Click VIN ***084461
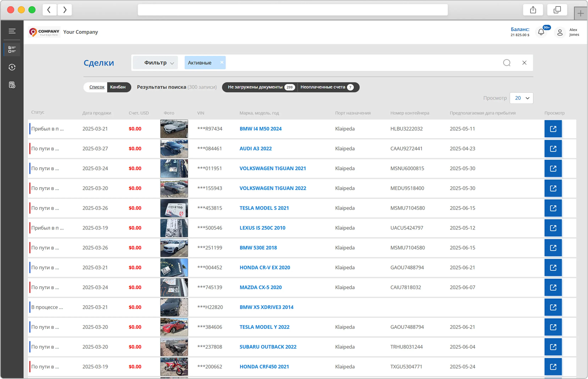588x379 pixels. 210,149
